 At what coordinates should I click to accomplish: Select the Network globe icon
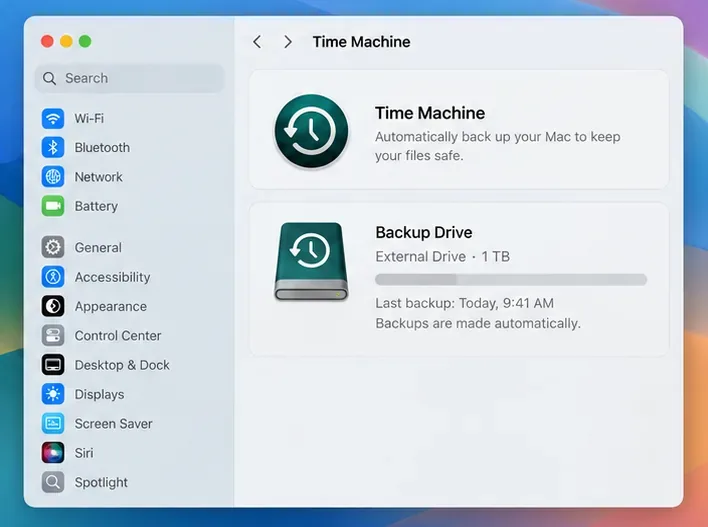(x=53, y=177)
